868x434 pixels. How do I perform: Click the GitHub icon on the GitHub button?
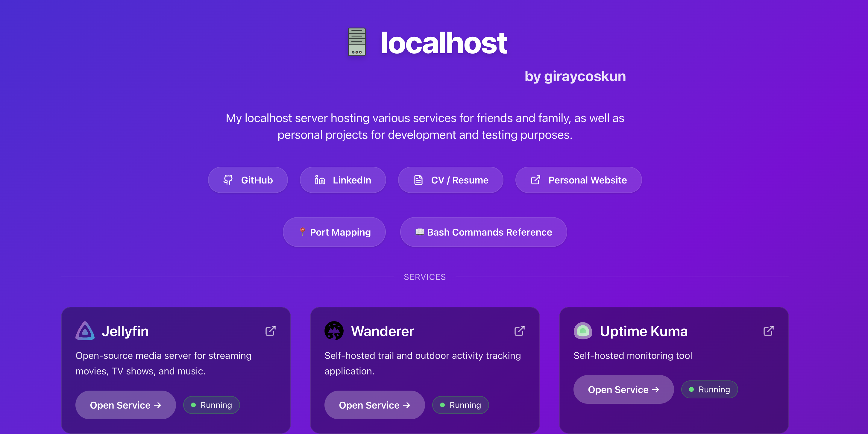point(228,180)
